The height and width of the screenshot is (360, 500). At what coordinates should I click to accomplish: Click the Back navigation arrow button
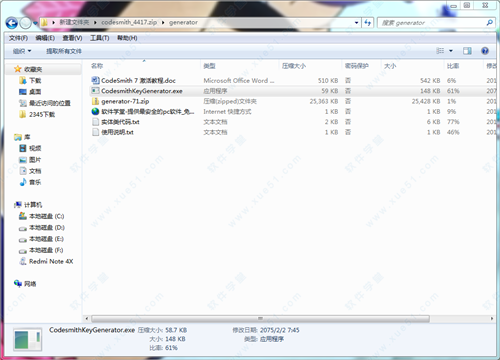click(x=12, y=23)
